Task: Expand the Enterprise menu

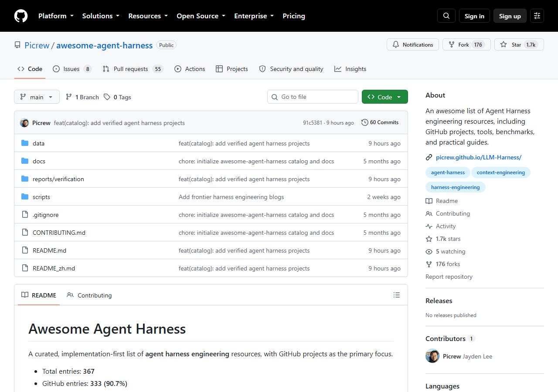Action: pyautogui.click(x=254, y=16)
